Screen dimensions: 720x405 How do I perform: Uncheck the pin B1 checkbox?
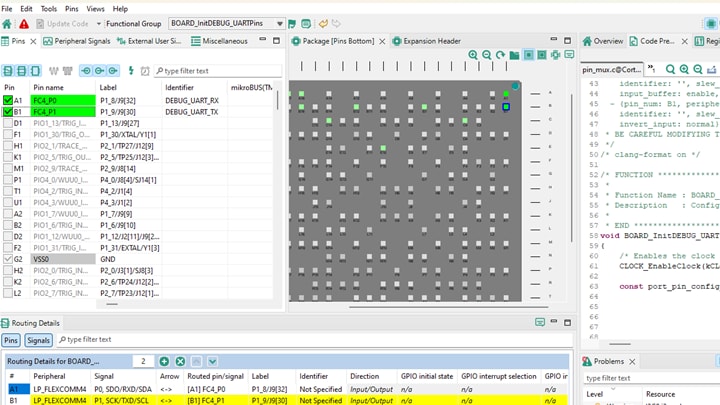coord(8,113)
